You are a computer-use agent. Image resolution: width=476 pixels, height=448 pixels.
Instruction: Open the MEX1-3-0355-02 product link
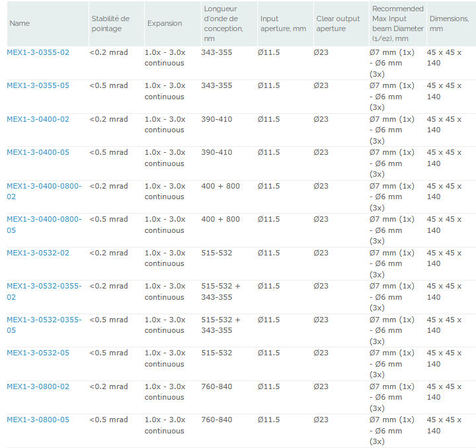[x=38, y=52]
